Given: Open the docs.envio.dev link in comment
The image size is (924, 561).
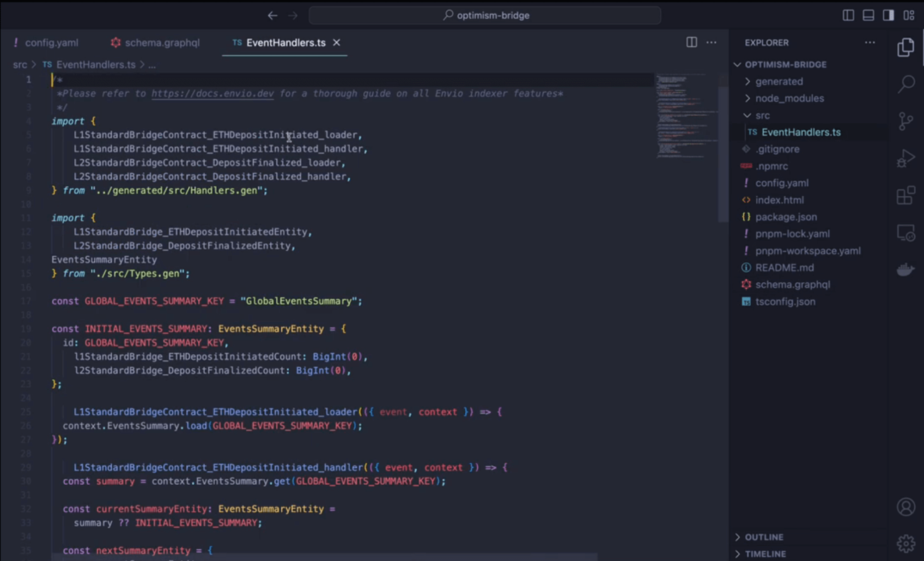Looking at the screenshot, I should 213,93.
